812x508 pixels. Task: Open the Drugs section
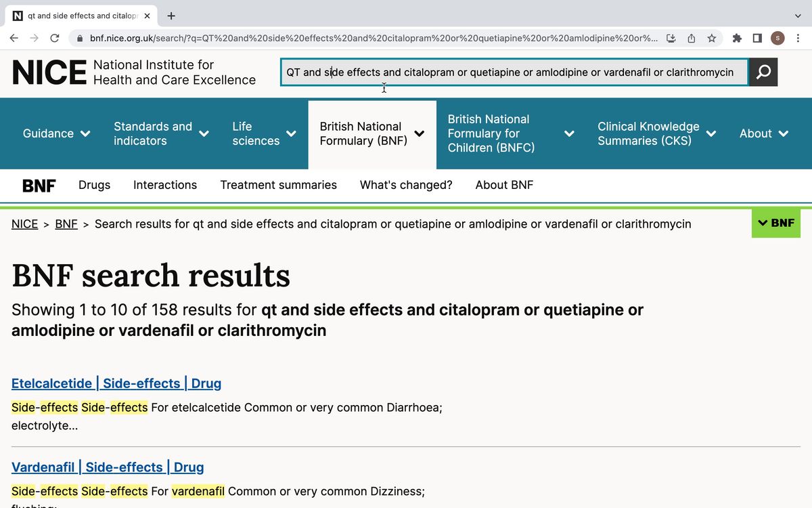(x=94, y=185)
